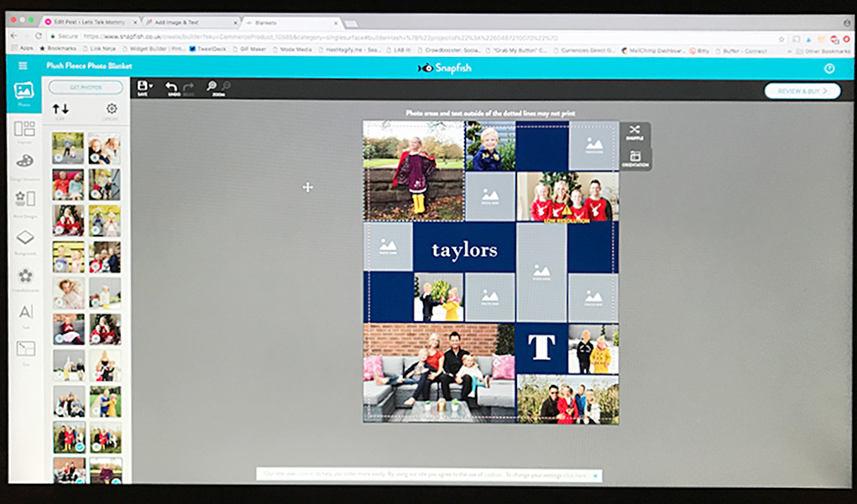The width and height of the screenshot is (857, 504).
Task: Open the Backgrounds panel
Action: tap(25, 241)
